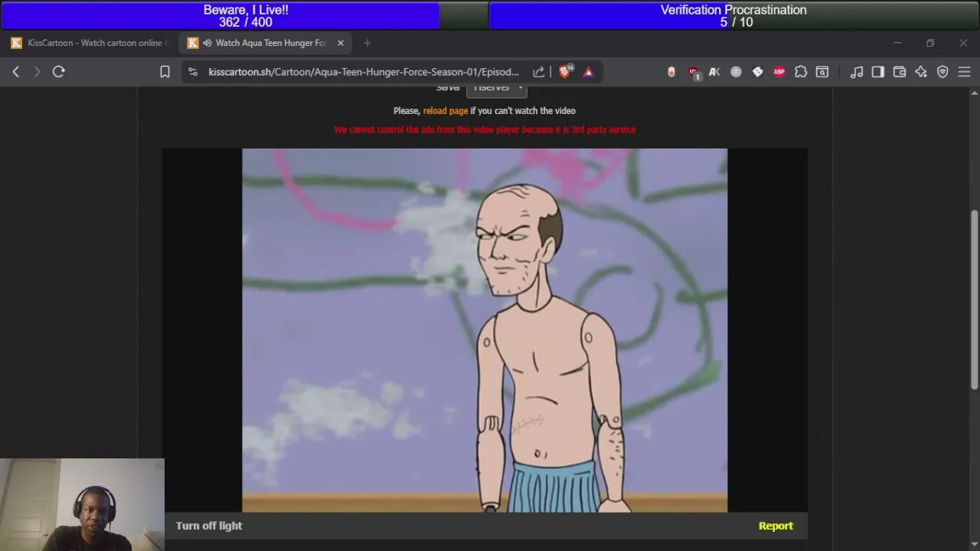Click the Verification Procrastination progress bar
The width and height of the screenshot is (980, 551).
733,15
